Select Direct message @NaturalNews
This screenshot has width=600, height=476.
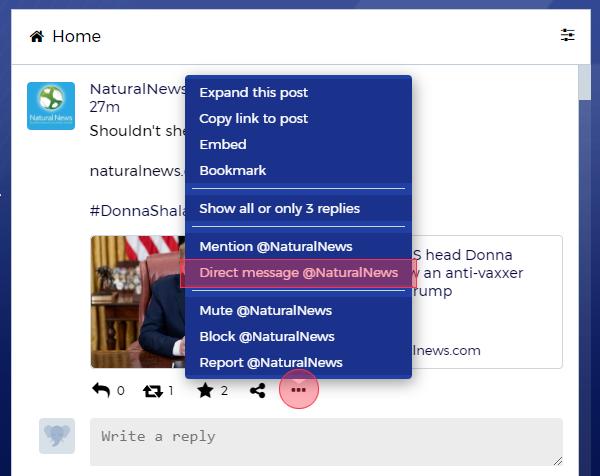(x=298, y=273)
